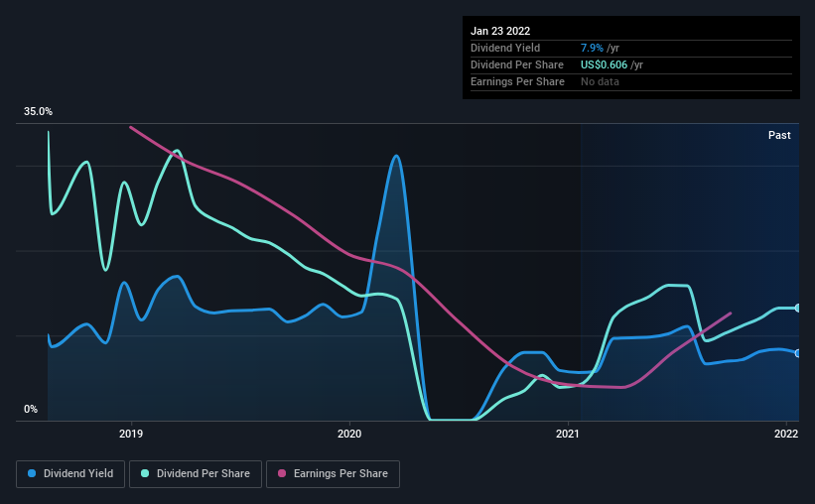Image resolution: width=815 pixels, height=504 pixels.
Task: Click the US$0.606 dividend per share value
Action: tap(604, 64)
